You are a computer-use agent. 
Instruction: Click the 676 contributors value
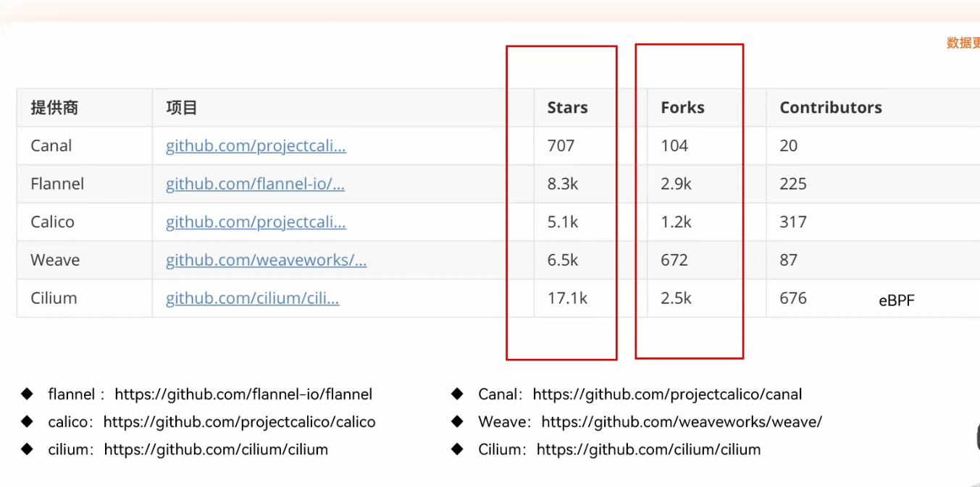793,299
